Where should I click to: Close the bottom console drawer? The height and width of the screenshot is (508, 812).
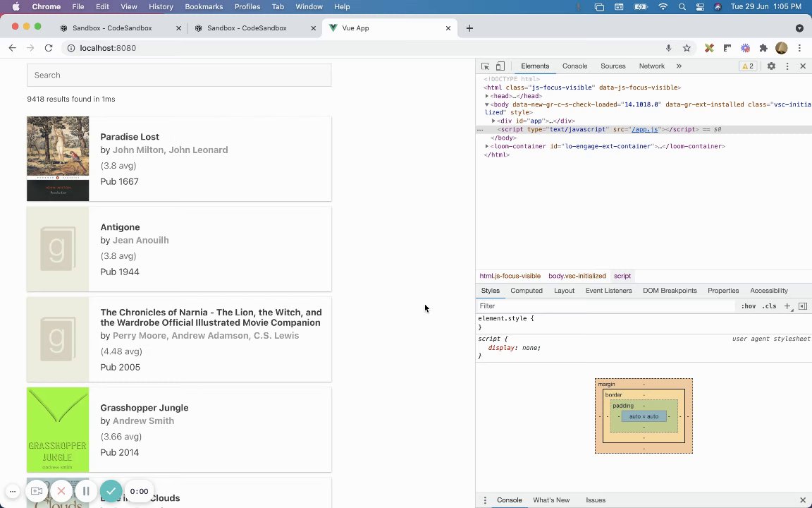pos(803,500)
